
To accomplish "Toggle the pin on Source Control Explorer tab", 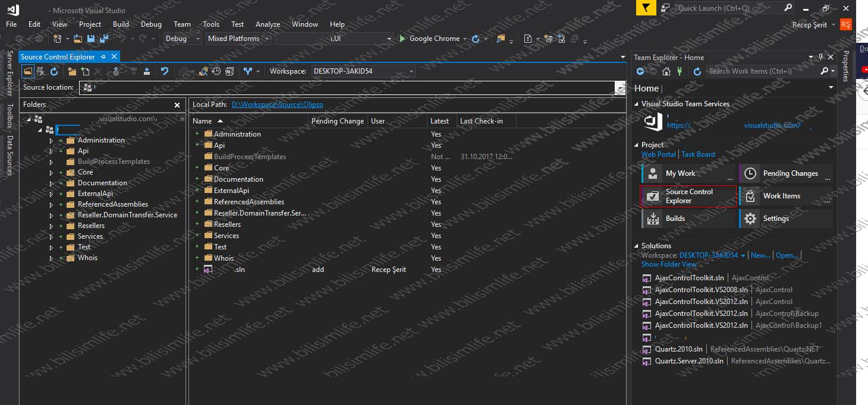I will 103,57.
